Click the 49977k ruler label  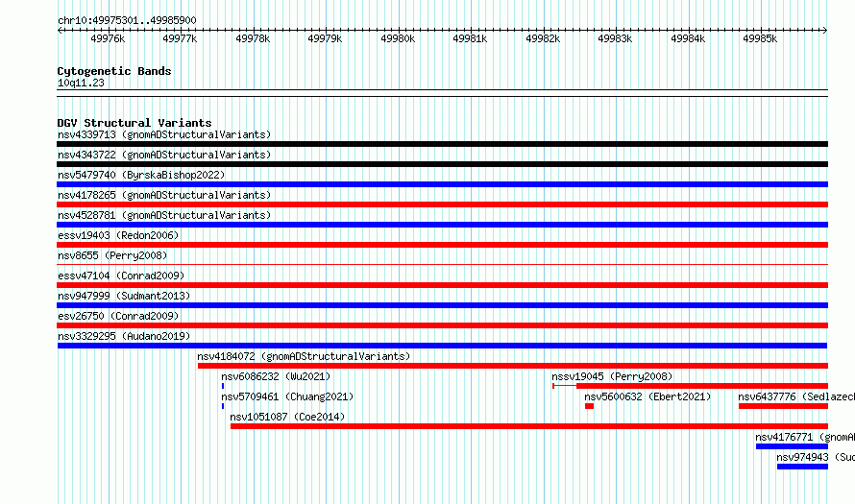(180, 38)
